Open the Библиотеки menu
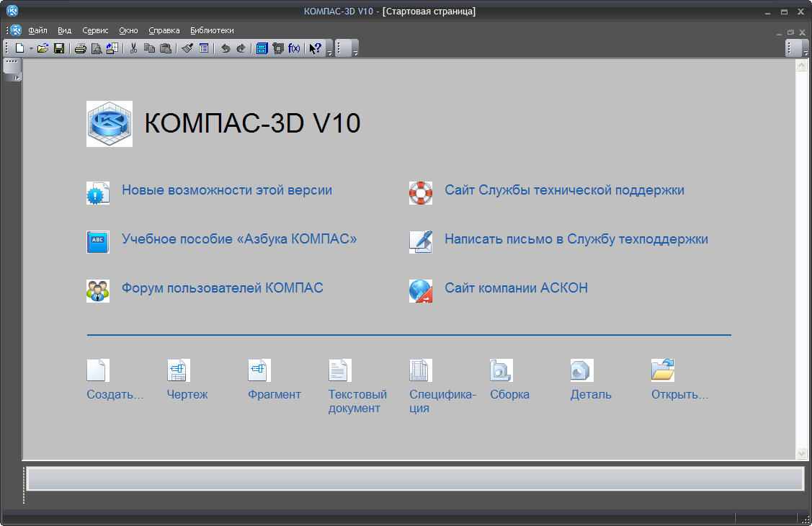The image size is (812, 526). click(213, 30)
